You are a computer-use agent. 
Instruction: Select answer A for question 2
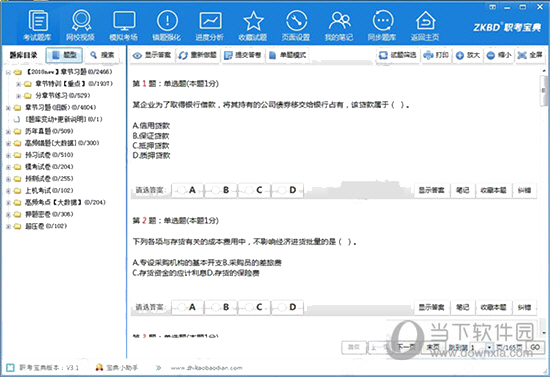[187, 307]
